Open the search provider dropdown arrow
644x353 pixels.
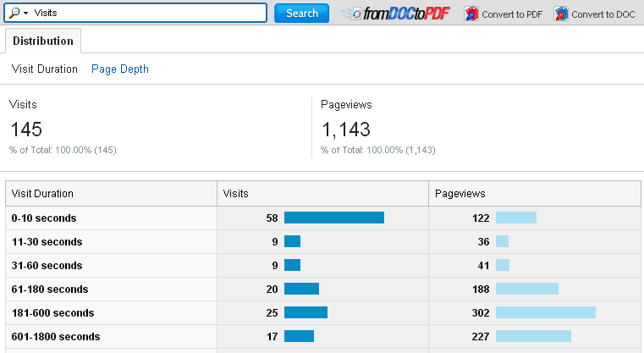tap(26, 14)
